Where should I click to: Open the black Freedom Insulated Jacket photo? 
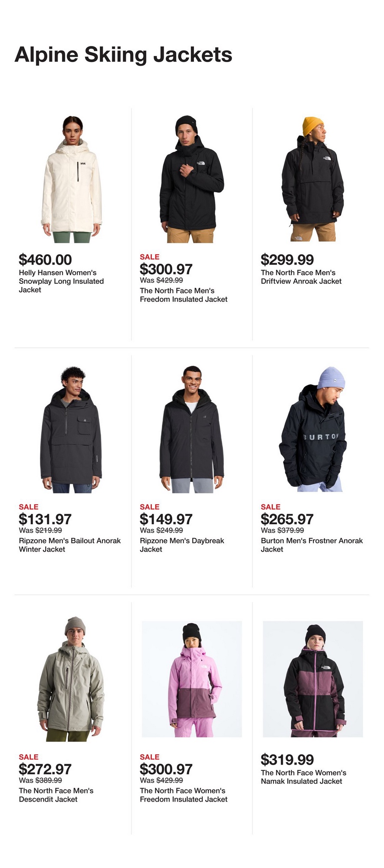click(x=191, y=179)
